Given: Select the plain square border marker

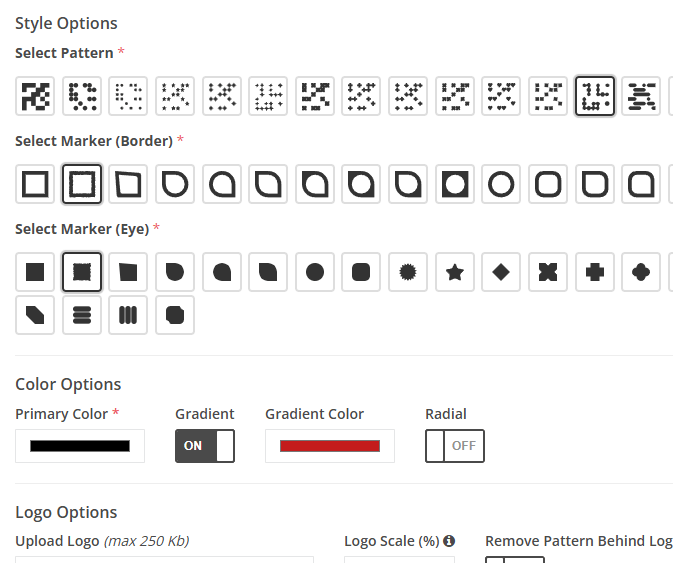Looking at the screenshot, I should pos(35,184).
